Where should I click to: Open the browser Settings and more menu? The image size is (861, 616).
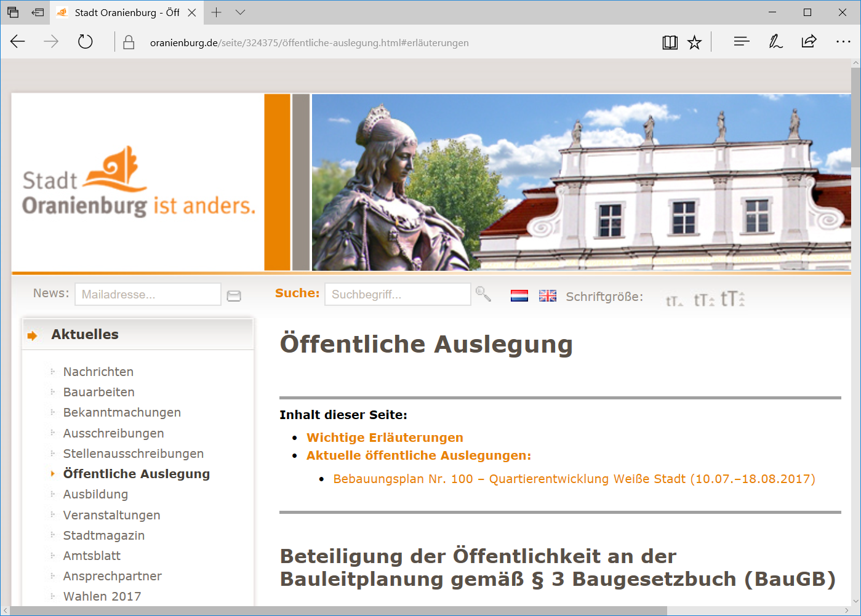click(843, 42)
